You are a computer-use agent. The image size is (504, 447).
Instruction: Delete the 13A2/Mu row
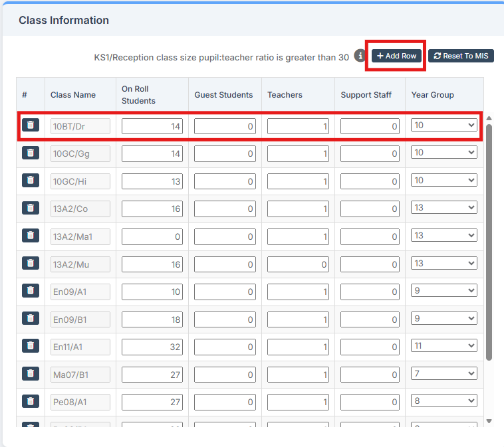(x=31, y=263)
